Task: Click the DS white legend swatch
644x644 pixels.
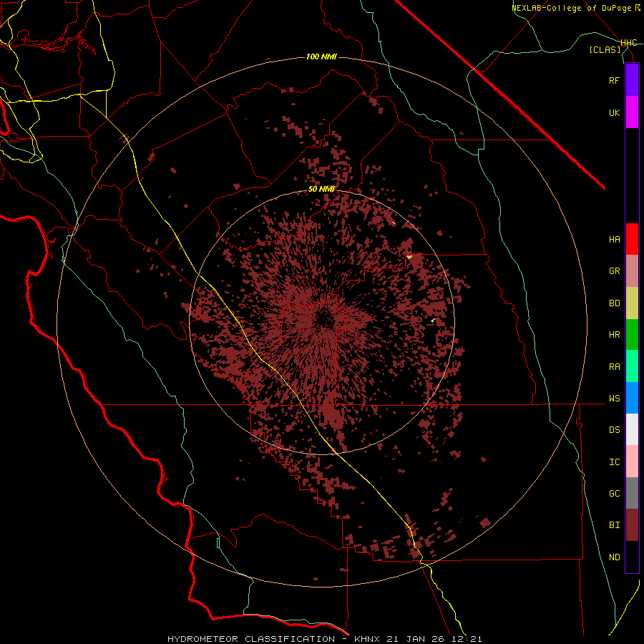Action: [632, 429]
